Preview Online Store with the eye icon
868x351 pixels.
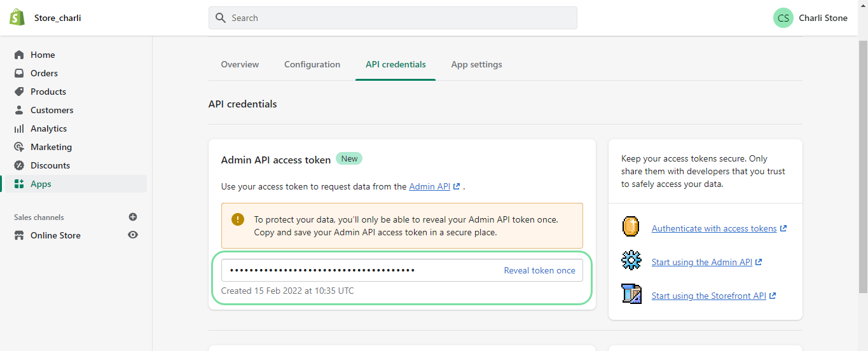[x=133, y=235]
